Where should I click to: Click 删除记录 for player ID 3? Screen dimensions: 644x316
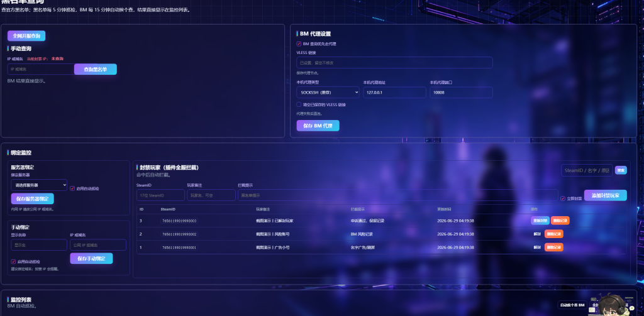(560, 221)
